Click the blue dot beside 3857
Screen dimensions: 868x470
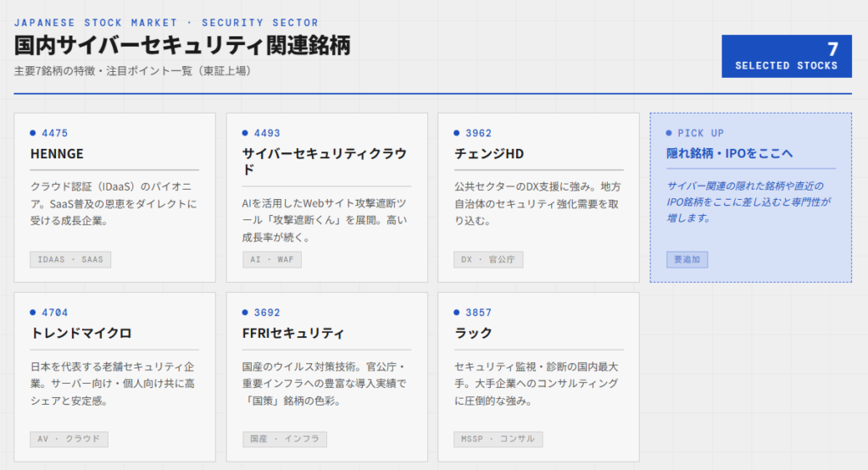457,312
